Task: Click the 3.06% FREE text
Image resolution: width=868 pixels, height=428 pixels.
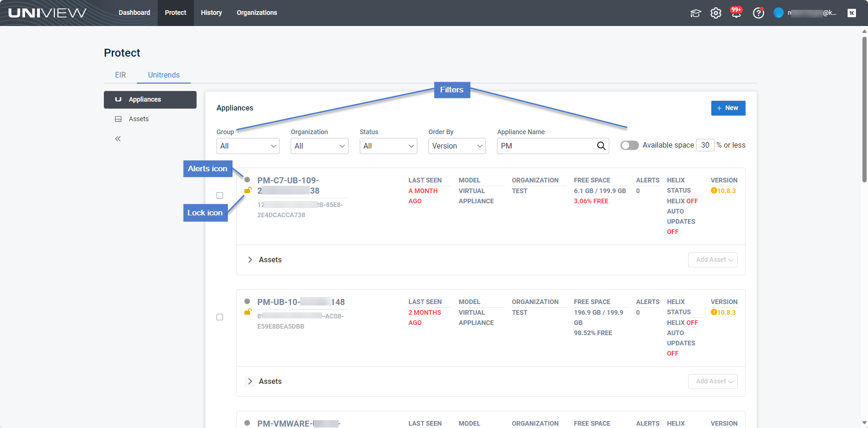Action: point(591,201)
